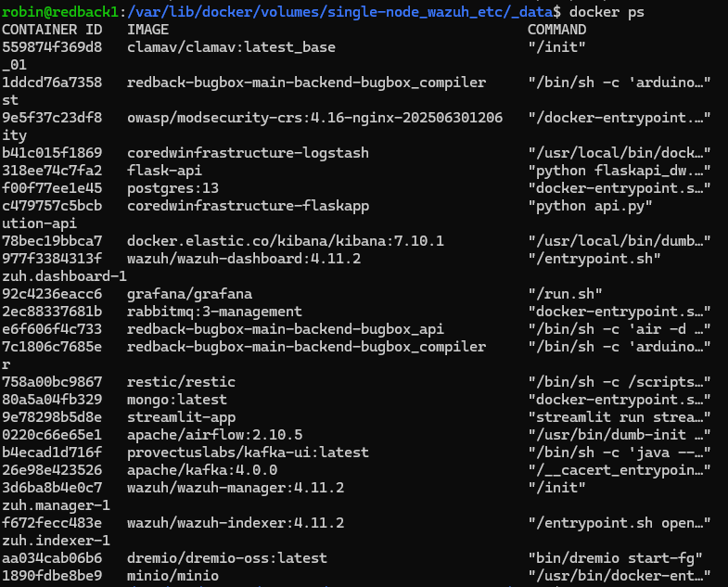Image resolution: width=728 pixels, height=587 pixels.
Task: Click the wrapped text zuh.dashboard-1
Action: click(x=65, y=276)
